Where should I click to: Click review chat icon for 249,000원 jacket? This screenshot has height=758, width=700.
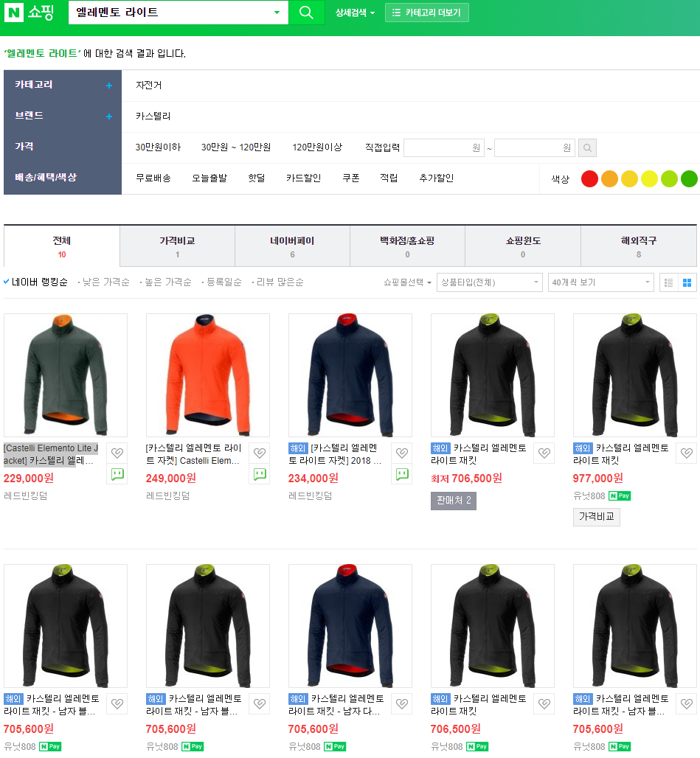tap(260, 474)
